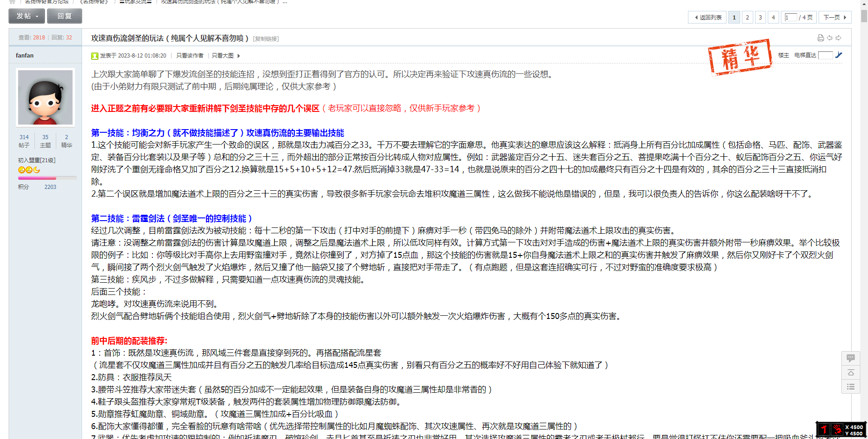This screenshot has height=439, width=868.
Task: Click the 2 精华 digest count
Action: [x=67, y=141]
